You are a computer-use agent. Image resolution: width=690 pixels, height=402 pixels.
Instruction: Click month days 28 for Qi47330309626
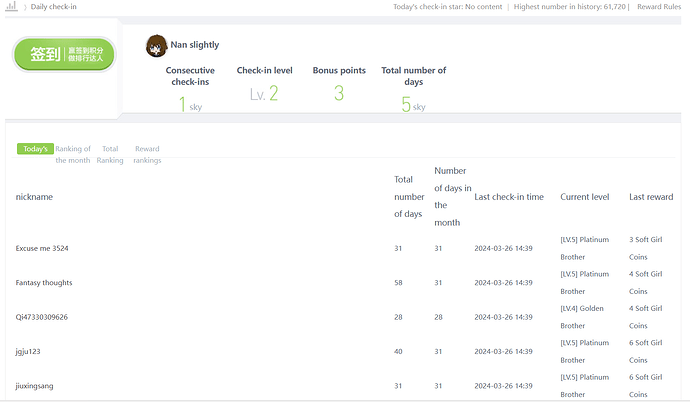438,317
